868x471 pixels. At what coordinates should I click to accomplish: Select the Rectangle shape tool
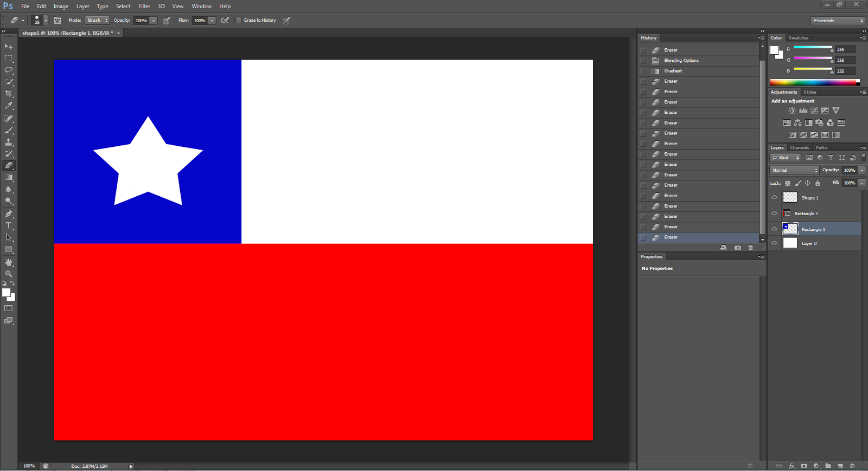click(x=9, y=249)
